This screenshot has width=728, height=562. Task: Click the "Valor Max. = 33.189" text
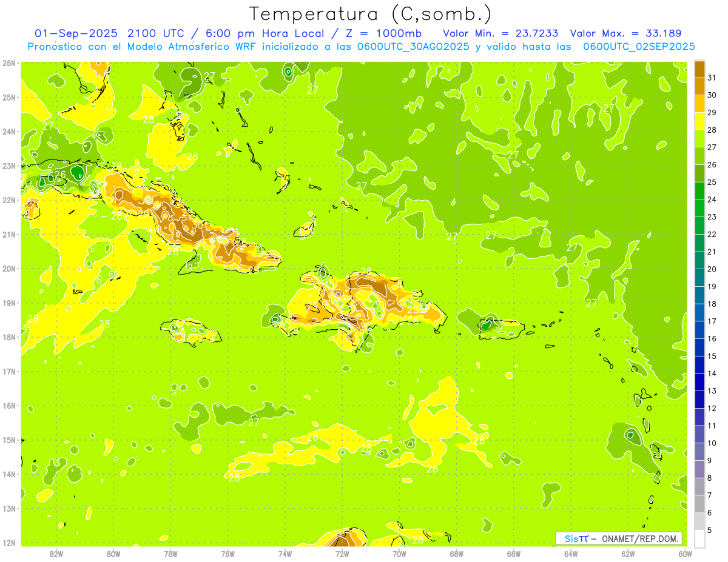click(625, 33)
